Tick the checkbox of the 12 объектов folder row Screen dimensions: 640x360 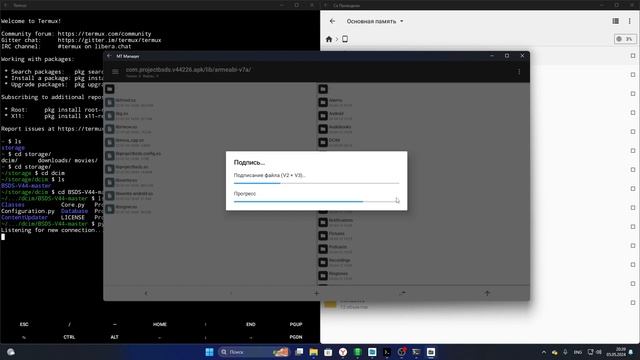click(x=633, y=302)
